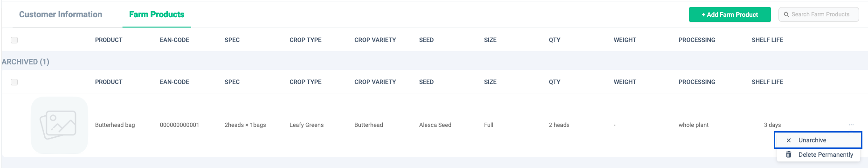Viewport: 868px width, 168px height.
Task: Click the X icon beside Unarchive
Action: click(x=788, y=140)
